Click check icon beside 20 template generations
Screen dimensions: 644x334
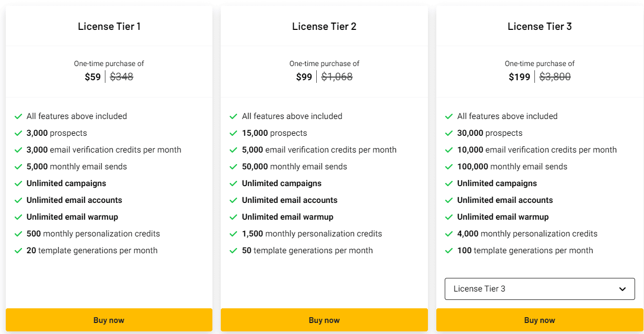click(18, 251)
